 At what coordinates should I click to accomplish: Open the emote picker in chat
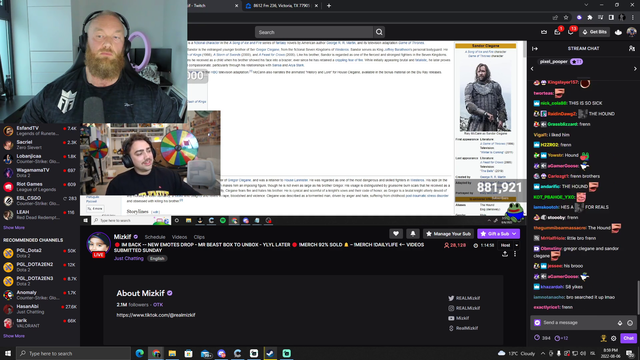point(630,323)
